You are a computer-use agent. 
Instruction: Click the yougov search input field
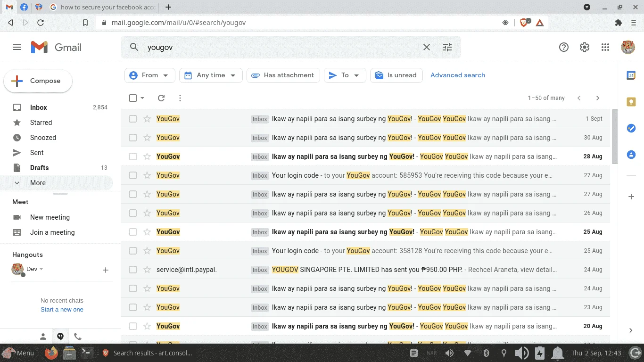point(281,47)
